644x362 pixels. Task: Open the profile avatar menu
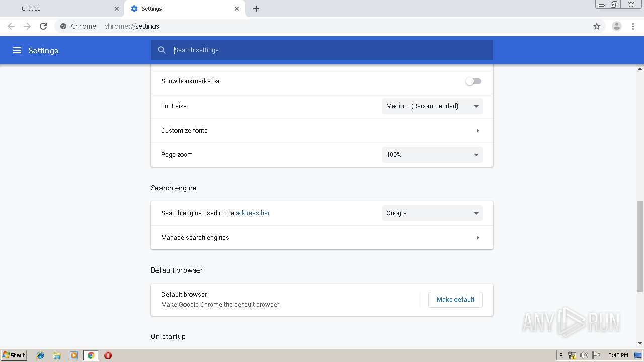[x=617, y=26]
